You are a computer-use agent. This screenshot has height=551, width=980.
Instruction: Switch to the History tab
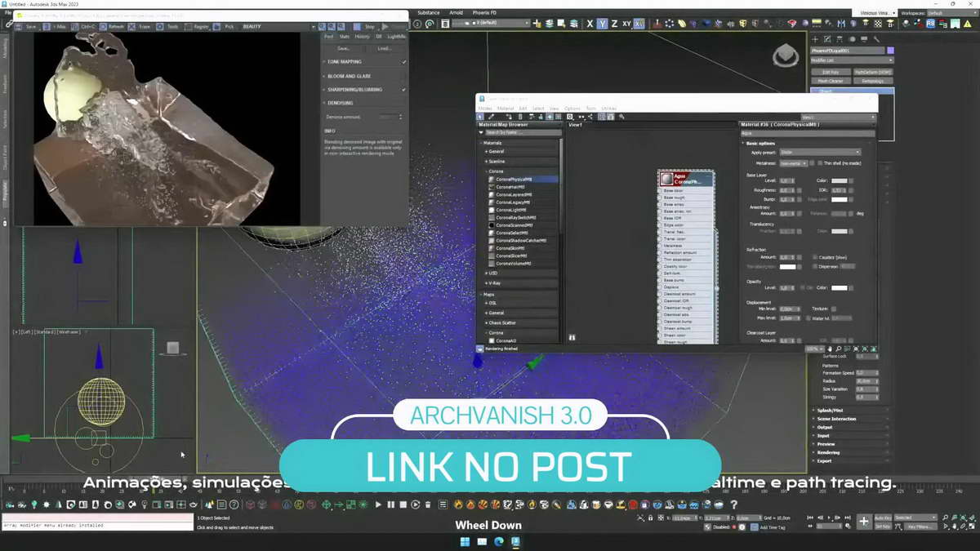[x=362, y=36]
